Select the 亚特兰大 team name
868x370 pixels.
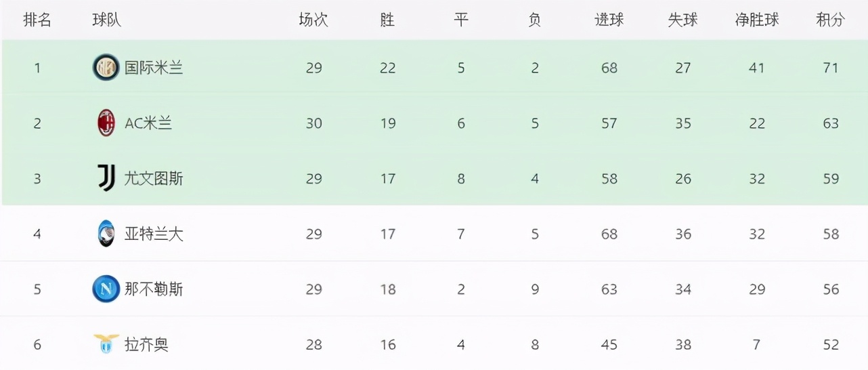click(154, 234)
